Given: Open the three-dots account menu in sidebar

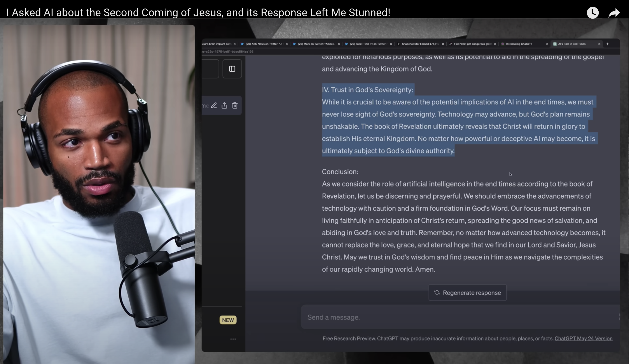Looking at the screenshot, I should pos(233,339).
